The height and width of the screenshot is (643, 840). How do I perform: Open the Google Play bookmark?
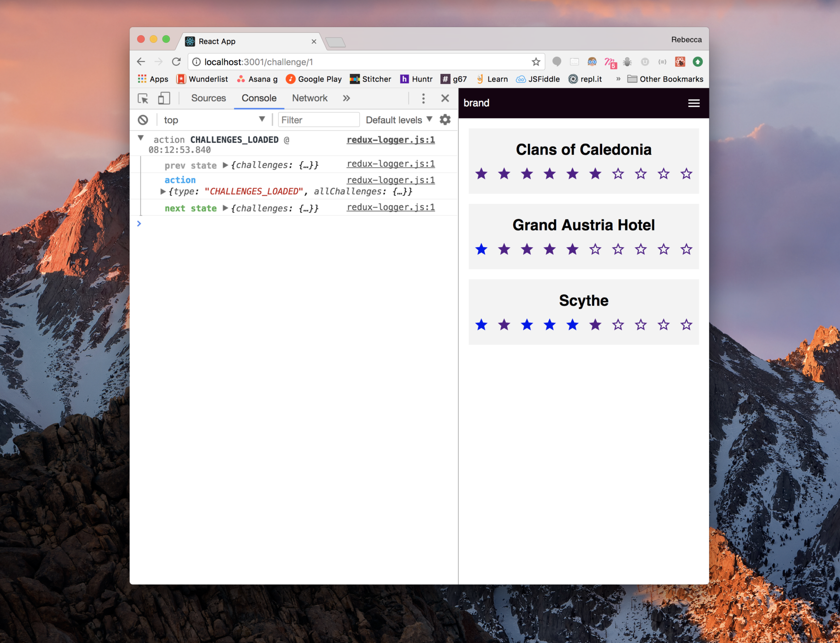314,79
